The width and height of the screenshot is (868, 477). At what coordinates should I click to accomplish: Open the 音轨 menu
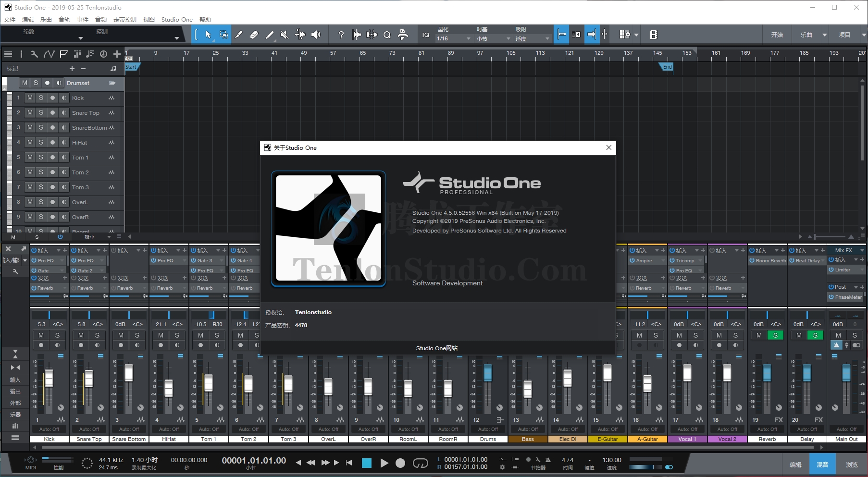(x=64, y=20)
